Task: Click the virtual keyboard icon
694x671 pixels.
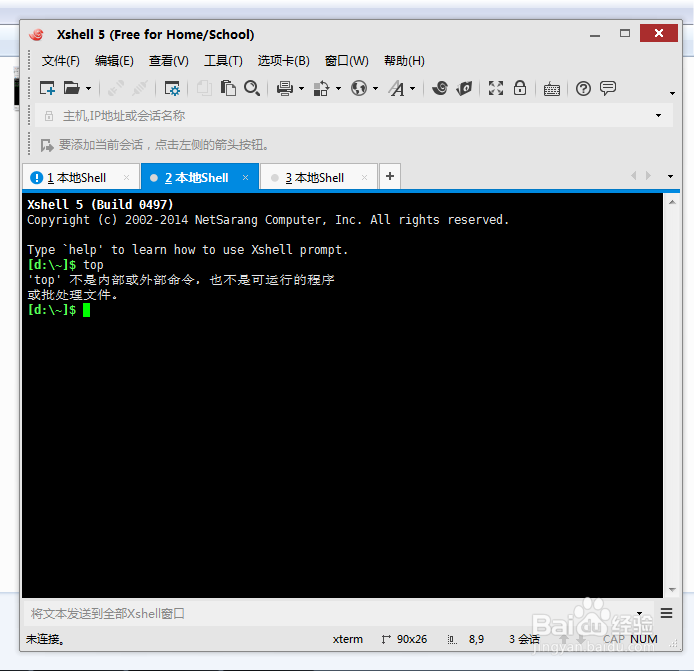Action: click(551, 89)
